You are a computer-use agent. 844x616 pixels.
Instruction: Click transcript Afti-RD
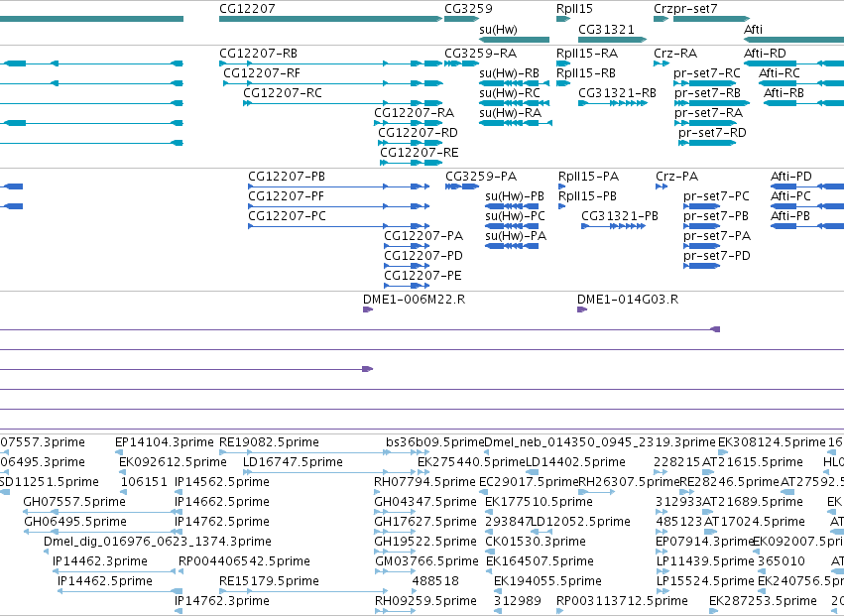click(x=794, y=63)
